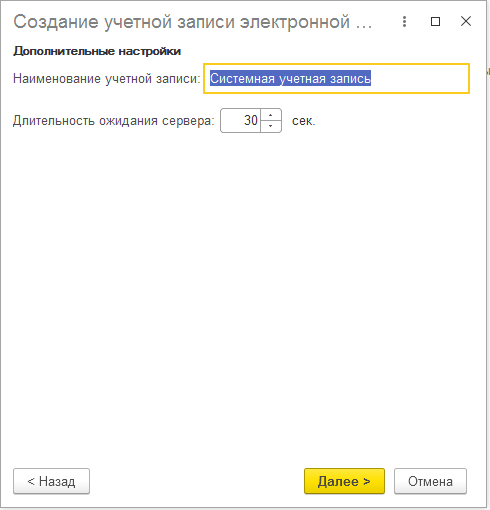Viewport: 490px width, 510px height.
Task: Click the "Длительность ожидания сервера" label
Action: click(114, 121)
